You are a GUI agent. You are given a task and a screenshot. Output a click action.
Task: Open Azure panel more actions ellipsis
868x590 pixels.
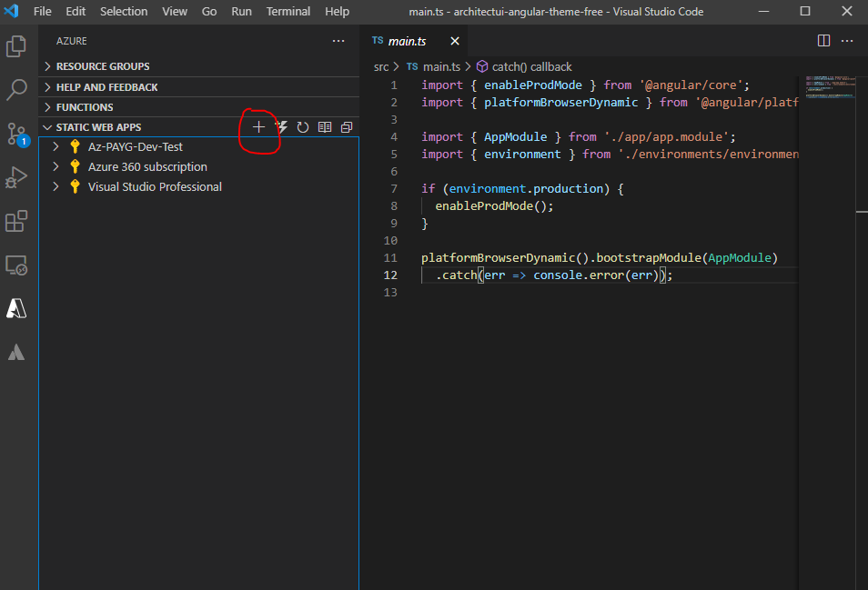[338, 41]
